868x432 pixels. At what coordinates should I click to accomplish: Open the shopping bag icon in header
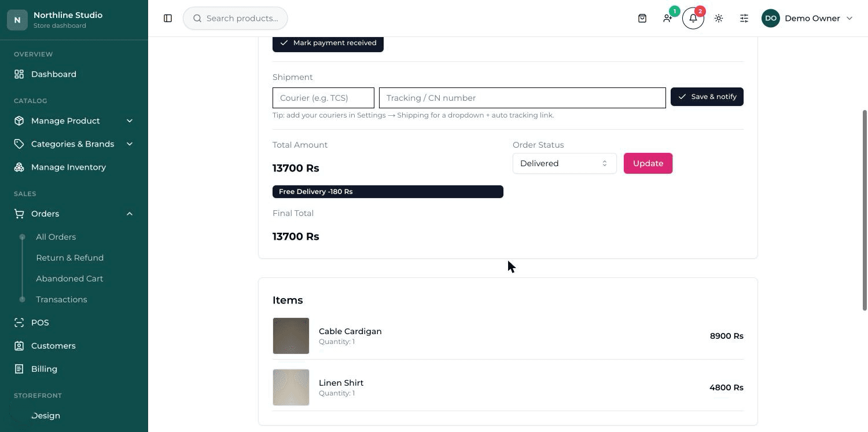(x=642, y=19)
